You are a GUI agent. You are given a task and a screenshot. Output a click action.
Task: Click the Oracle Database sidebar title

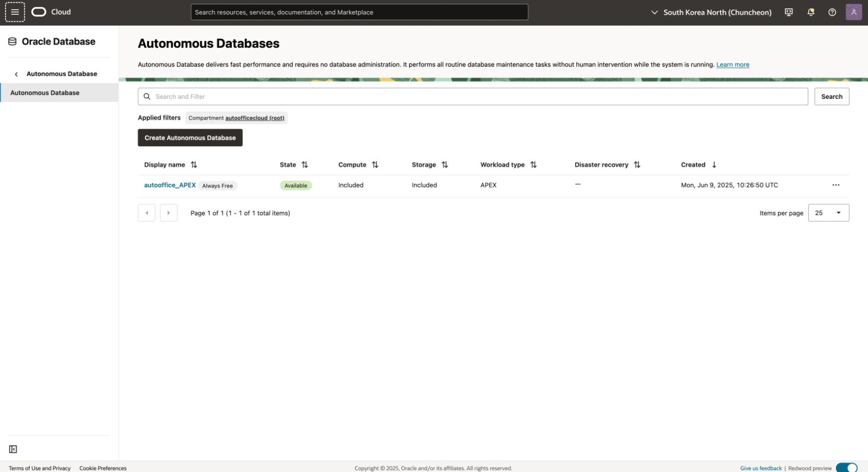(58, 42)
